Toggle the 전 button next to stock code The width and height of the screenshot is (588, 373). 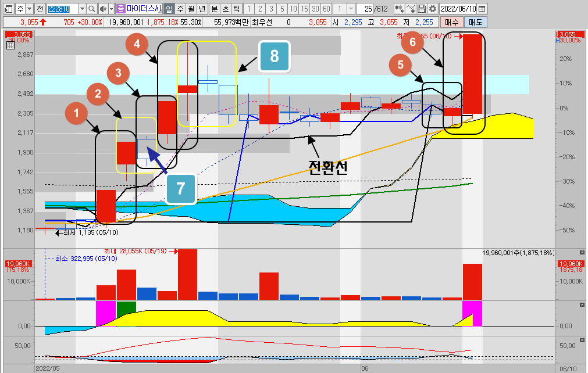[41, 9]
